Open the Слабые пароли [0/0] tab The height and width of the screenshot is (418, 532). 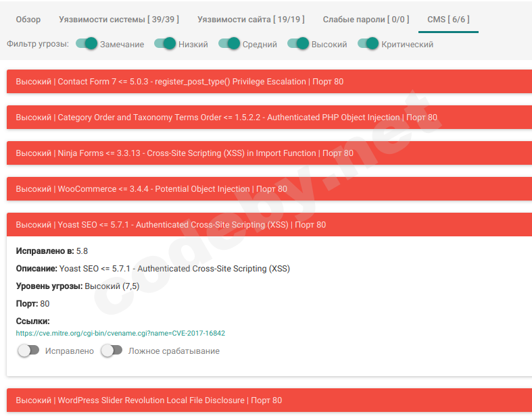pos(366,20)
